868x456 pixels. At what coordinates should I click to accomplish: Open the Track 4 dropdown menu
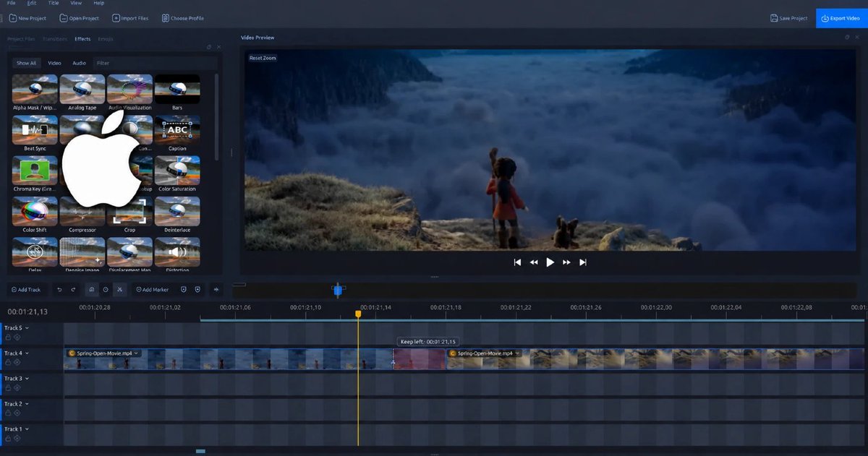click(27, 353)
